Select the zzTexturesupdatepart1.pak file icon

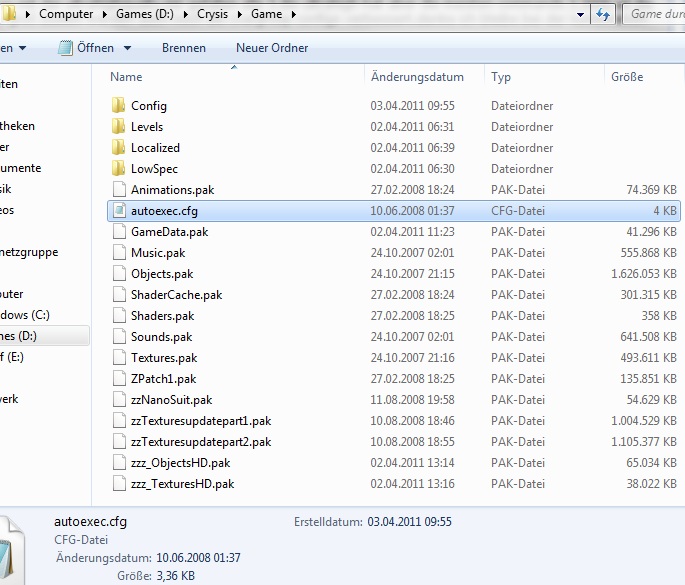(x=119, y=420)
